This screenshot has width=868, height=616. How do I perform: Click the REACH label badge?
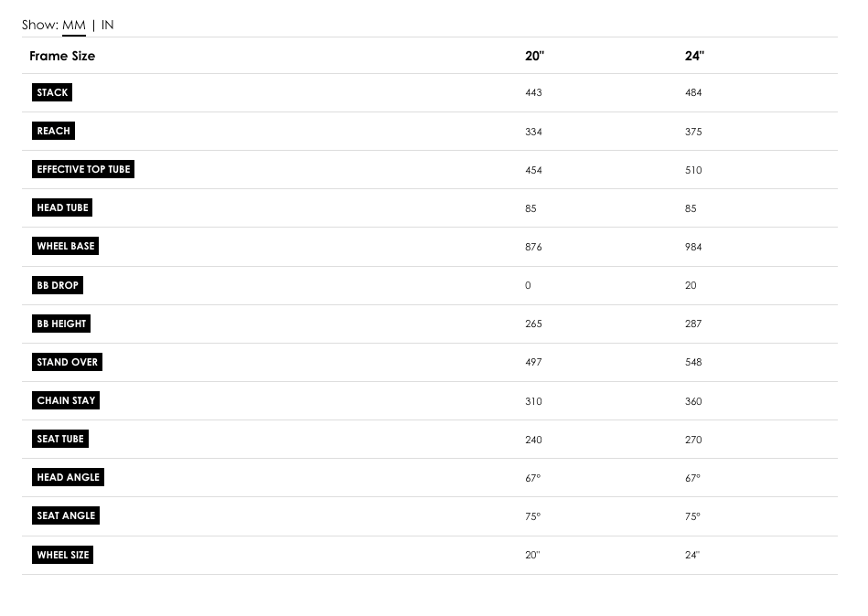[x=53, y=131]
